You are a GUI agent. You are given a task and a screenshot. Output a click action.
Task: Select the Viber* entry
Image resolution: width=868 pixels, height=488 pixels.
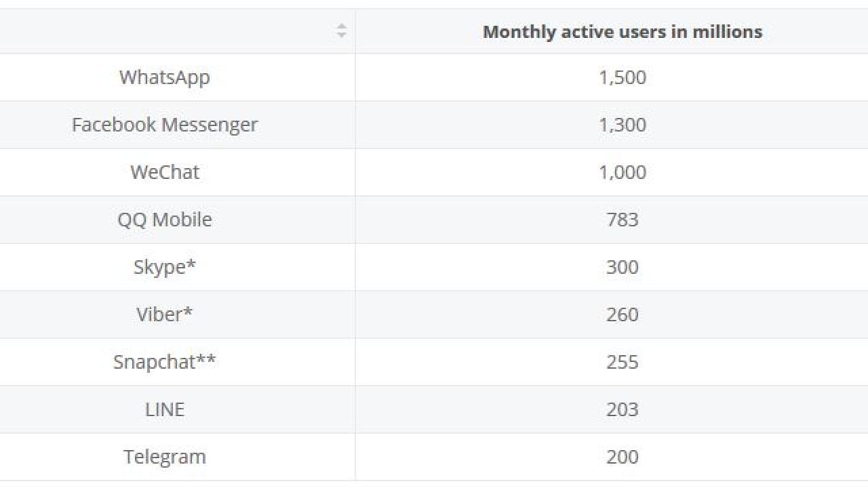coord(165,314)
